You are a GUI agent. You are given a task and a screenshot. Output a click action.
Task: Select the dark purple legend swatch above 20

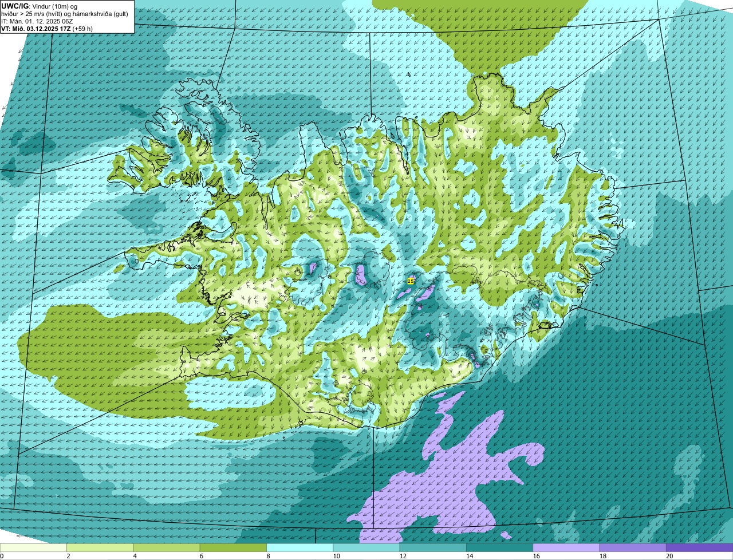pyautogui.click(x=700, y=547)
